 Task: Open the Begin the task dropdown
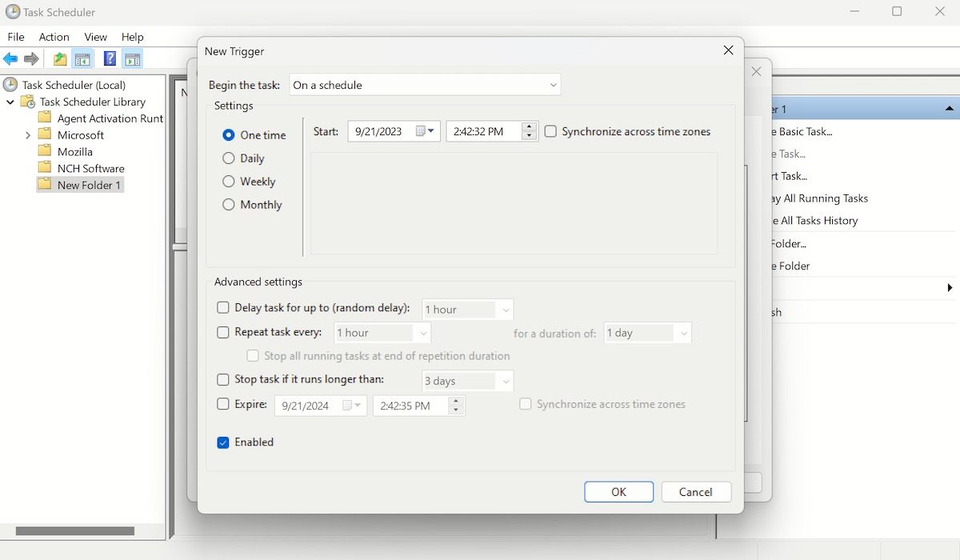coord(552,85)
